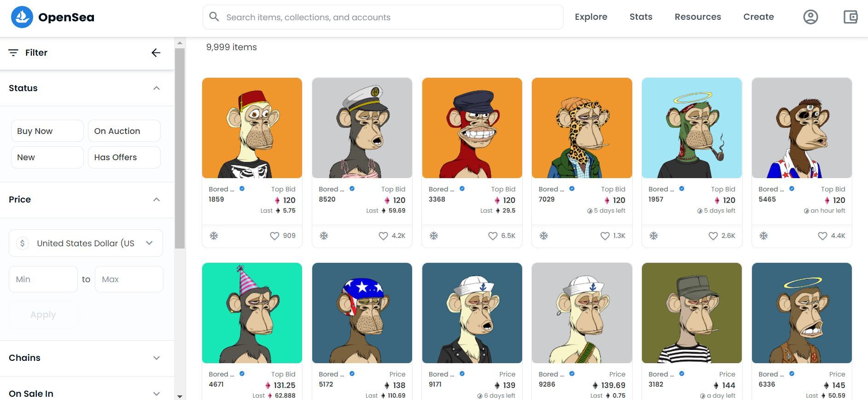This screenshot has height=400, width=868.
Task: Open the Explore menu
Action: [x=591, y=17]
